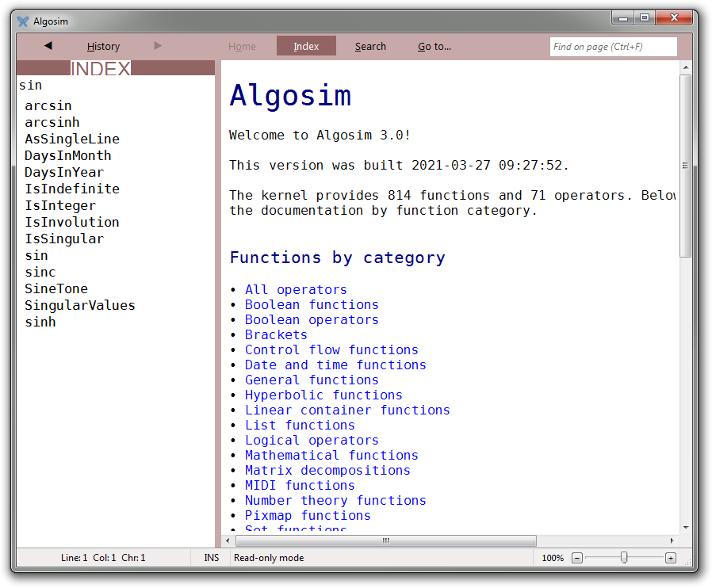This screenshot has height=588, width=712.
Task: Select arcsinh in the index list
Action: [52, 122]
